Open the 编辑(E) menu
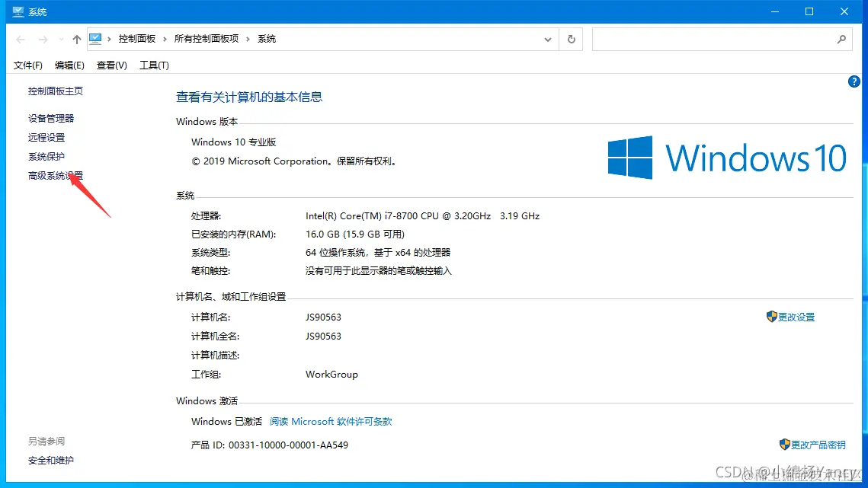The height and width of the screenshot is (488, 868). (x=69, y=65)
